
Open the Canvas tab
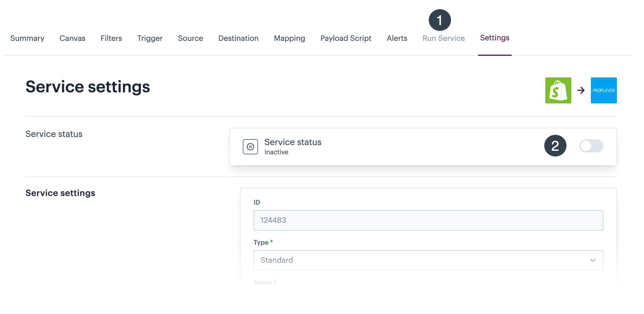click(x=72, y=38)
